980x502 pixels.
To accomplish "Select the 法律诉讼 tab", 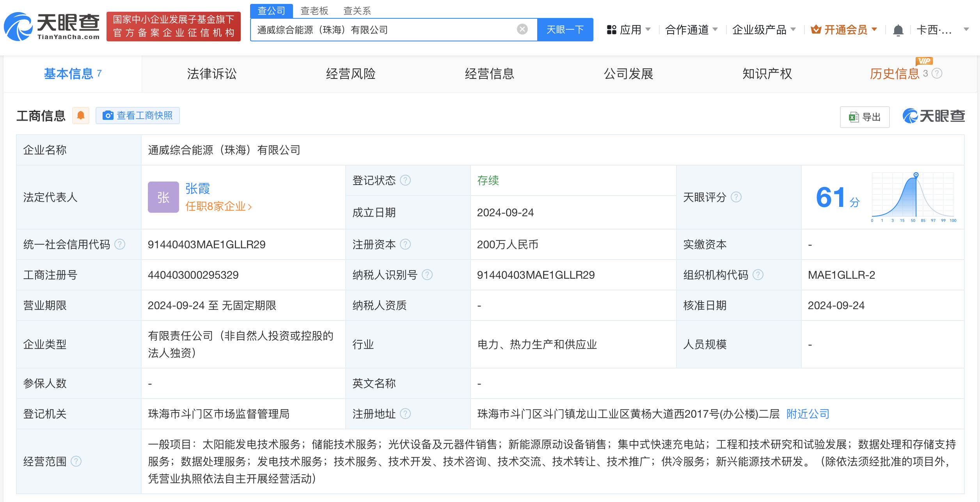I will point(212,74).
